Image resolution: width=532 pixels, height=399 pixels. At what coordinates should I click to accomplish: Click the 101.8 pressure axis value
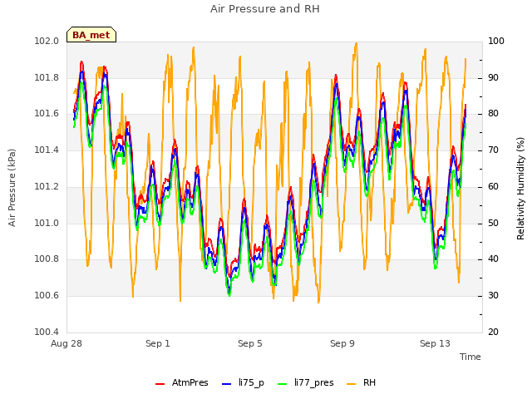(47, 77)
